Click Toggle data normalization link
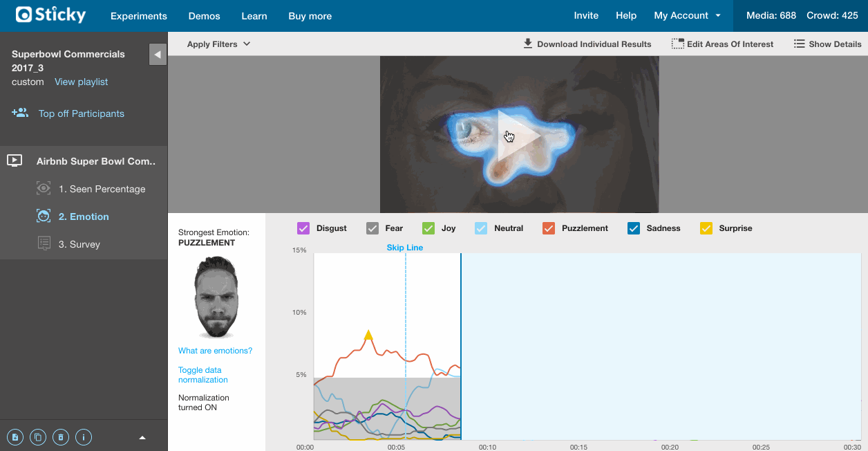The width and height of the screenshot is (868, 451). 203,375
